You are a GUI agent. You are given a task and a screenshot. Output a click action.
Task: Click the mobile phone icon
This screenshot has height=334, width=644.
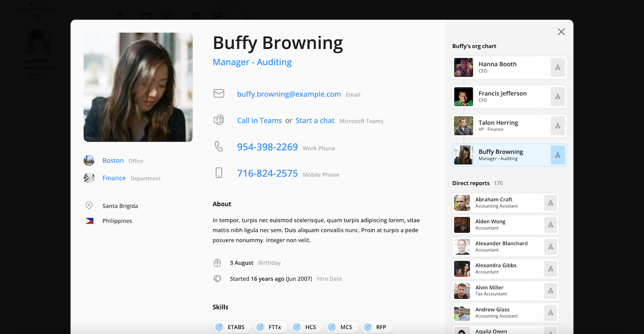219,173
